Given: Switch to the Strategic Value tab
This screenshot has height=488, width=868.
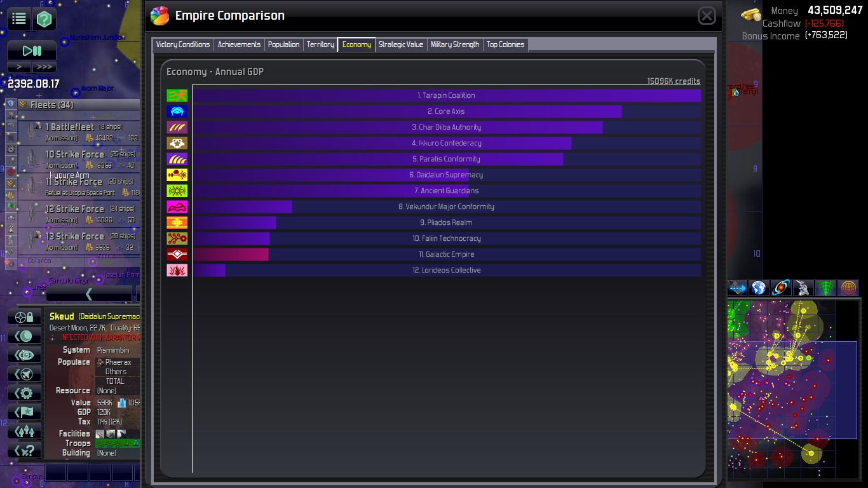Looking at the screenshot, I should (x=401, y=44).
